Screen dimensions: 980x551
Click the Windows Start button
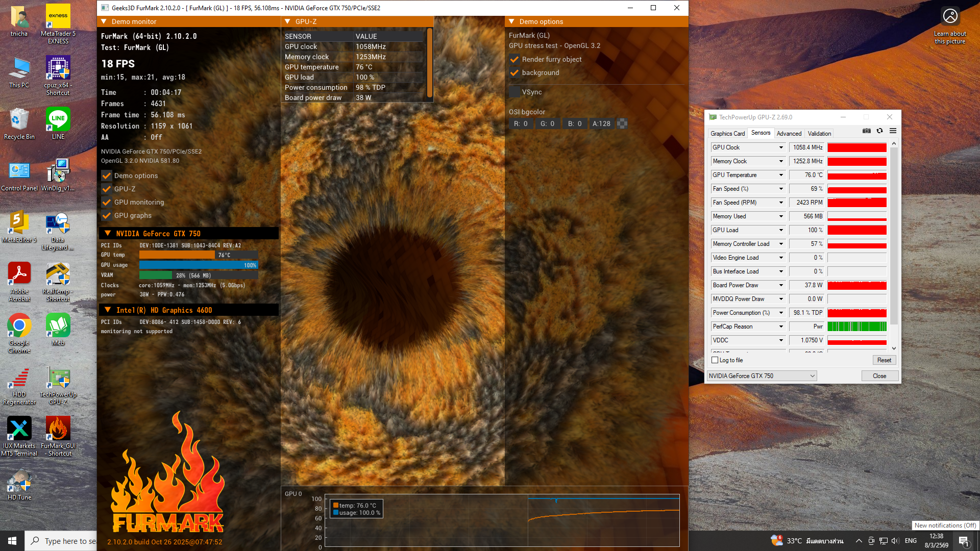click(x=12, y=541)
